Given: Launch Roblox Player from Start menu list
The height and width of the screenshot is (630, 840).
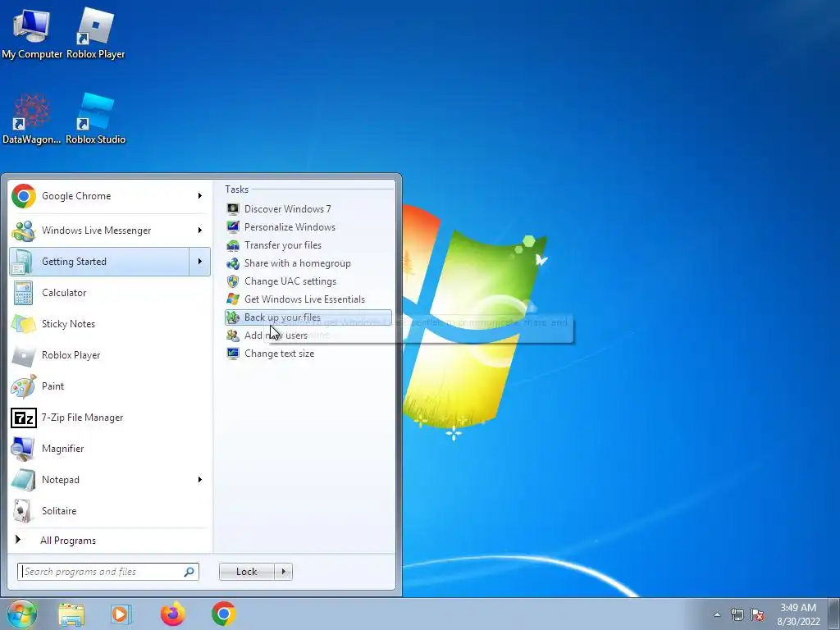Looking at the screenshot, I should pos(110,355).
